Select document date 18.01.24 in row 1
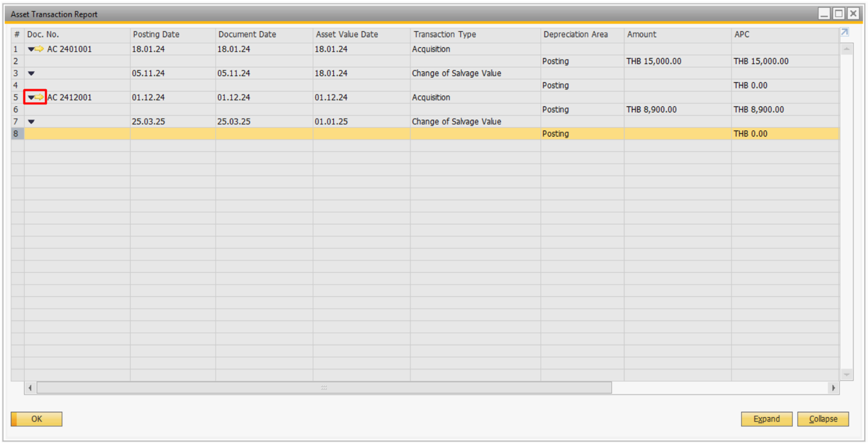Image resolution: width=868 pixels, height=443 pixels. click(x=233, y=49)
